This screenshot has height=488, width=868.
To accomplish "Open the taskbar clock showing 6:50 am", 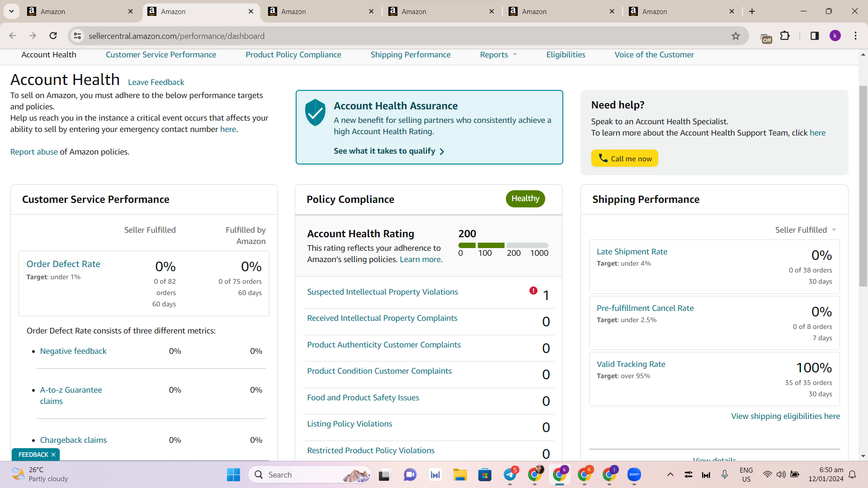I will click(826, 474).
